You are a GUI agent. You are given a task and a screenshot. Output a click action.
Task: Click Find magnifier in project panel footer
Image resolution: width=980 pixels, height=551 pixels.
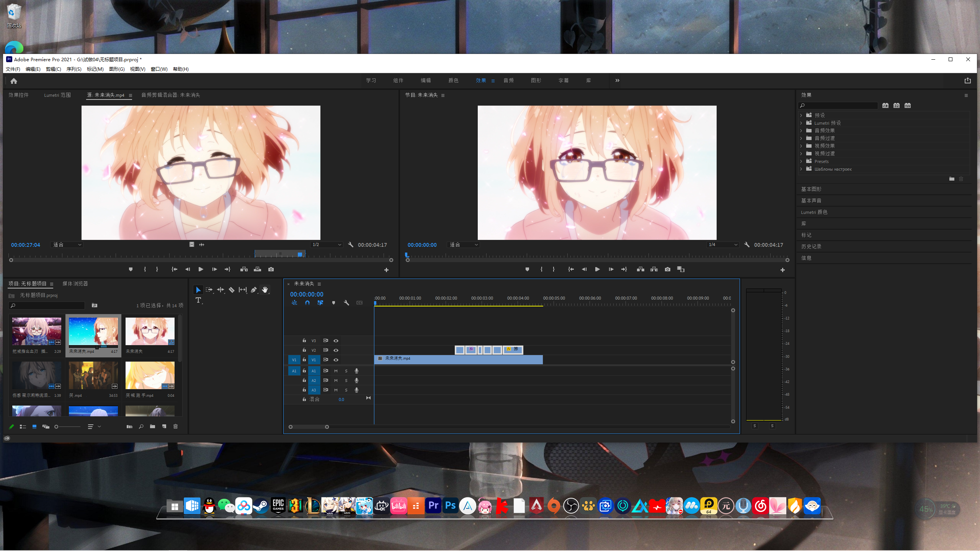click(x=141, y=426)
